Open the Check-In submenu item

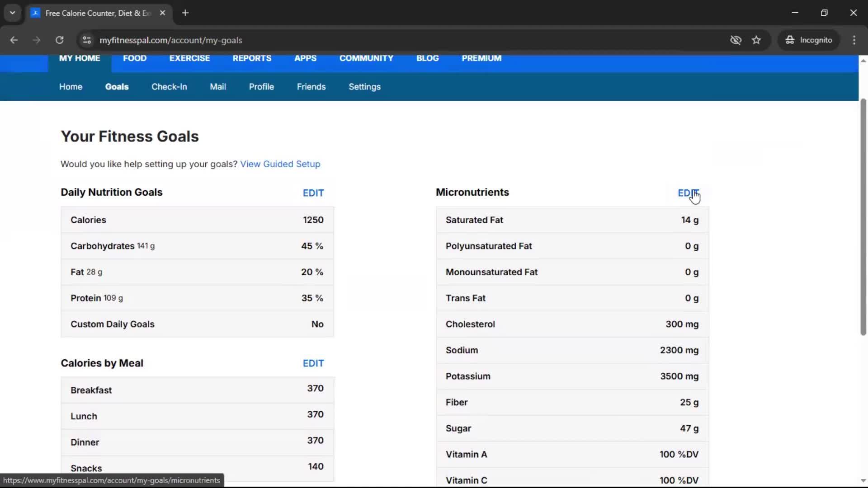169,87
